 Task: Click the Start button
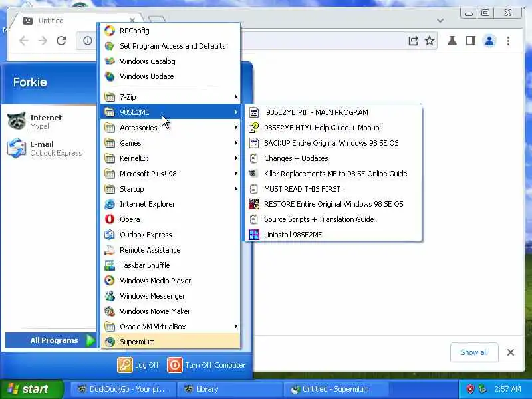(31, 389)
